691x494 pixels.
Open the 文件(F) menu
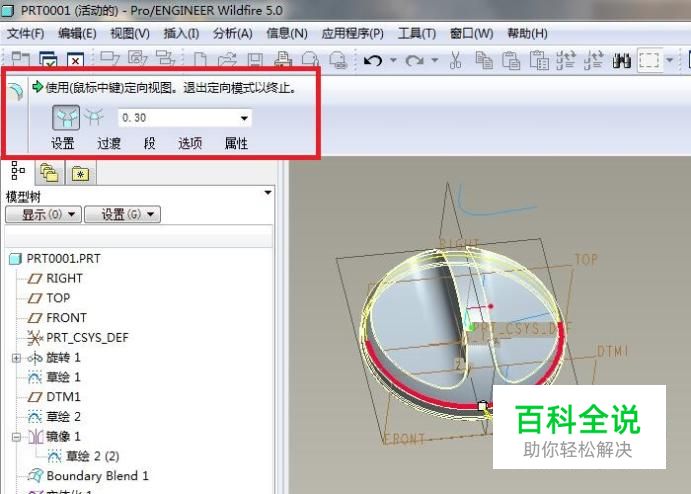[x=26, y=33]
